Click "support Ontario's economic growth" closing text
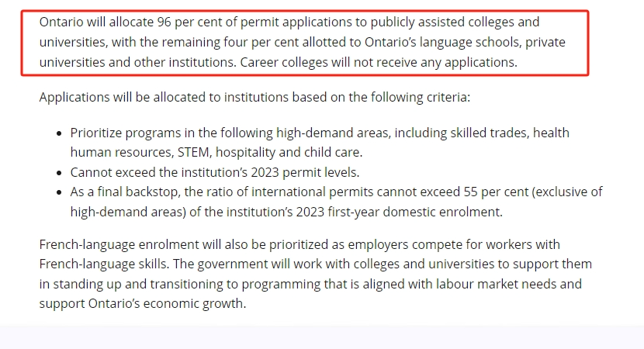644x349 pixels. pos(143,304)
